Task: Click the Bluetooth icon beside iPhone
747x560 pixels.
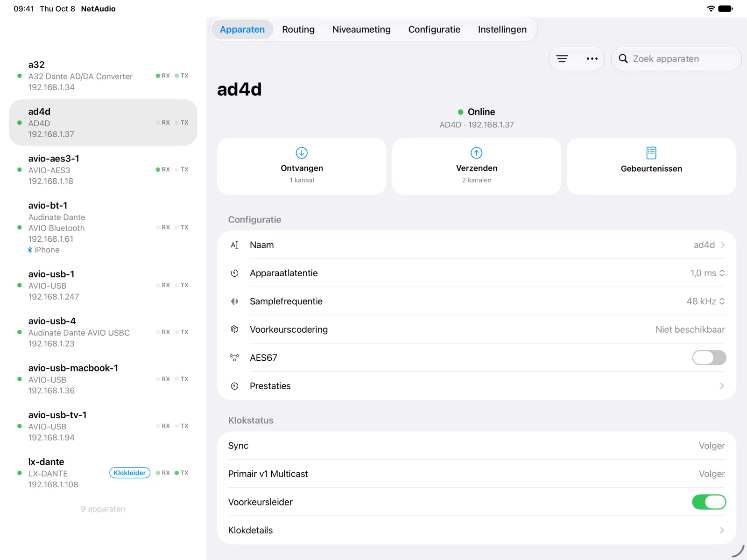Action: point(30,250)
